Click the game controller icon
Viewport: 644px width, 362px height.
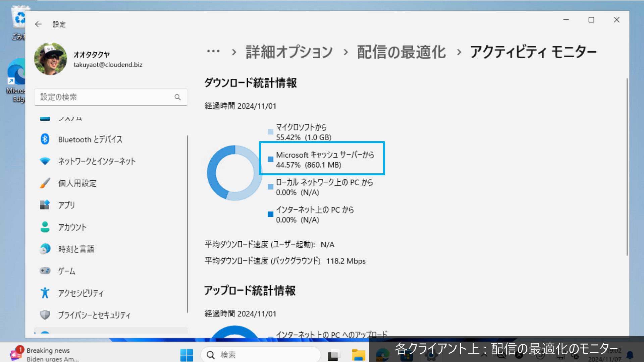pos(45,270)
